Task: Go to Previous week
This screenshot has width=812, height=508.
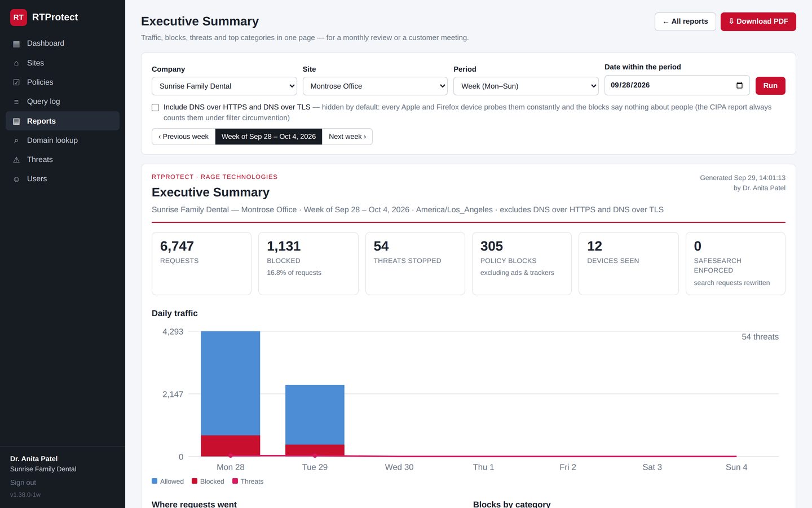Action: point(183,137)
